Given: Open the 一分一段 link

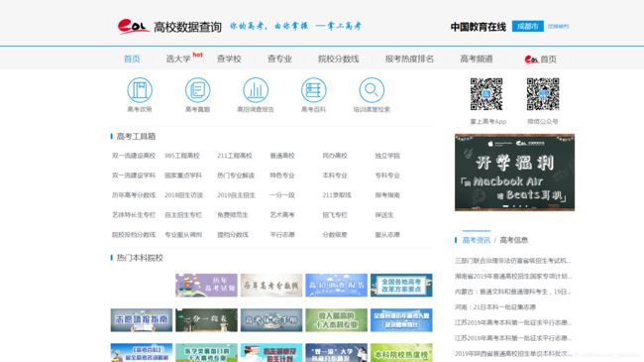Looking at the screenshot, I should pos(282,195).
